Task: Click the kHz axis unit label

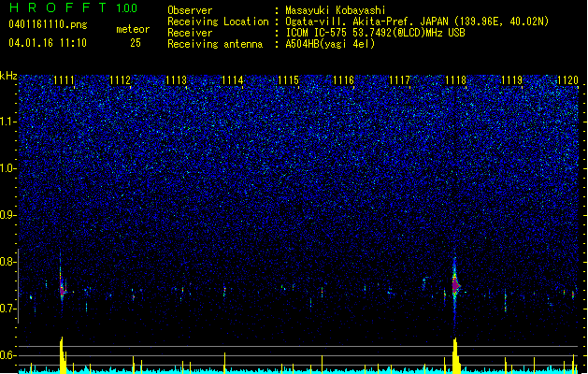Action: [x=8, y=77]
